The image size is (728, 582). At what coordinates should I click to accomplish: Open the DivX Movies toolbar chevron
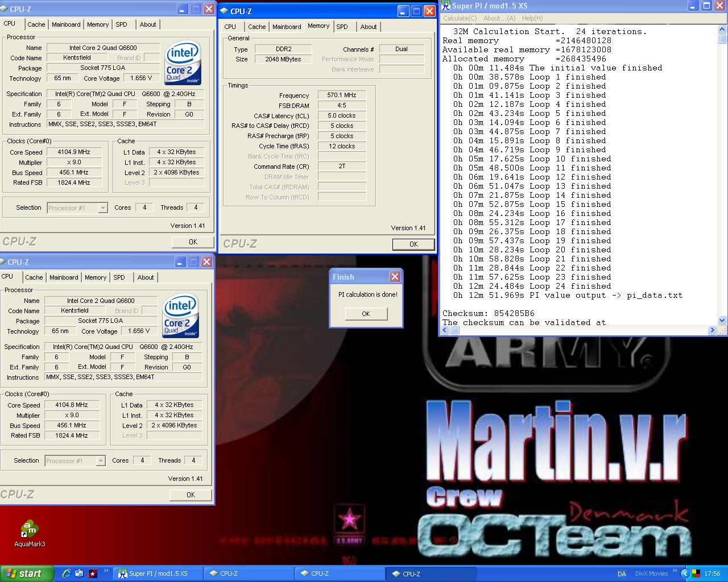pyautogui.click(x=675, y=571)
